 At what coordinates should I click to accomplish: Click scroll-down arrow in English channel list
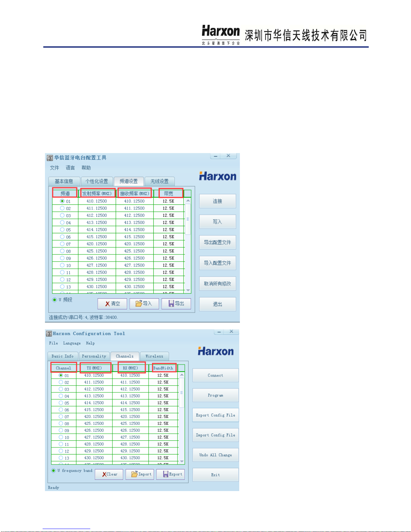pos(182,461)
